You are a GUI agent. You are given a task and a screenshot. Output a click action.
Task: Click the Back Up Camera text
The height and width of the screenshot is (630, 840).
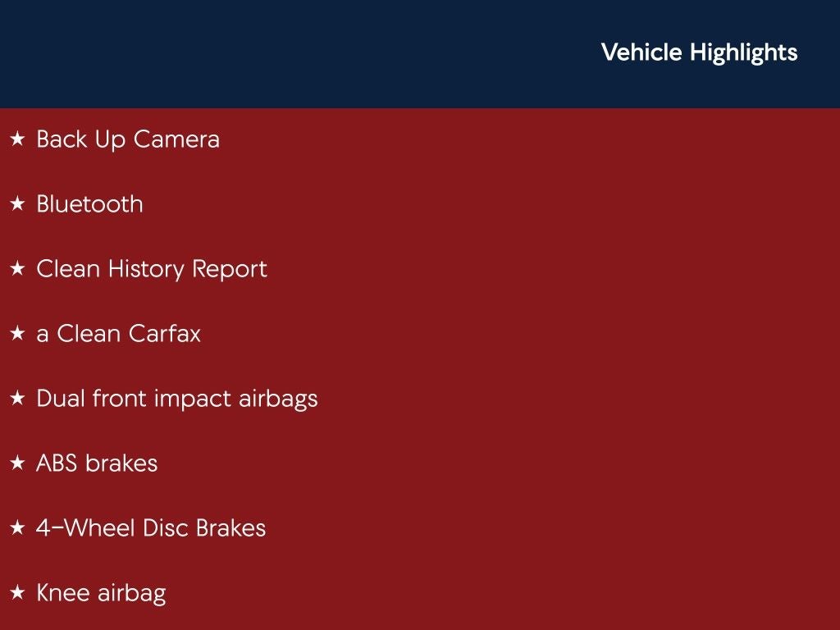coord(128,139)
